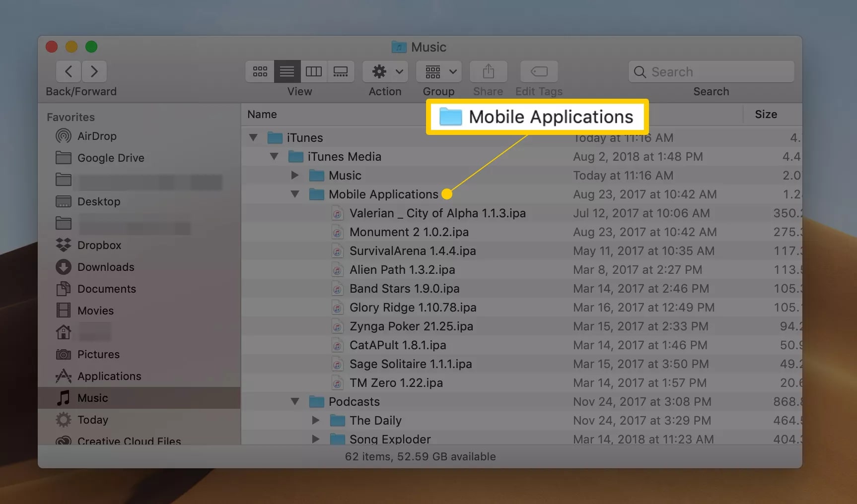Select list view button in toolbar
The height and width of the screenshot is (504, 857).
[287, 71]
